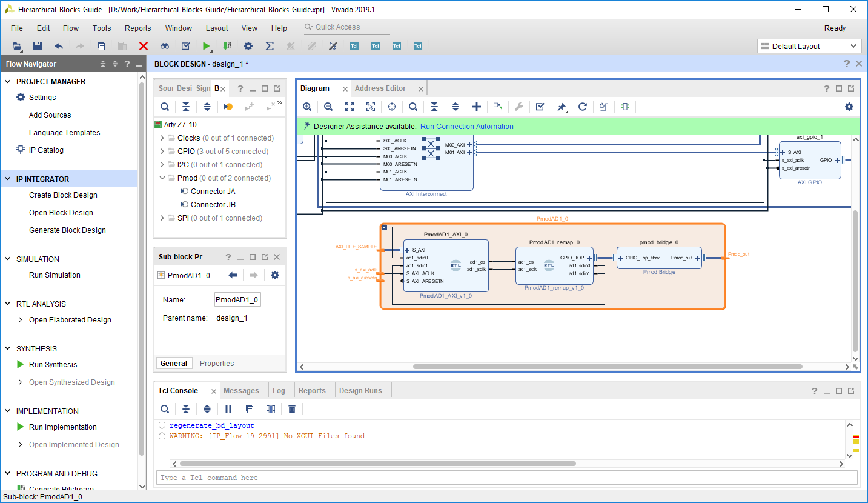The width and height of the screenshot is (868, 503).
Task: Click the red Delete X icon in main toolbar
Action: (x=144, y=46)
